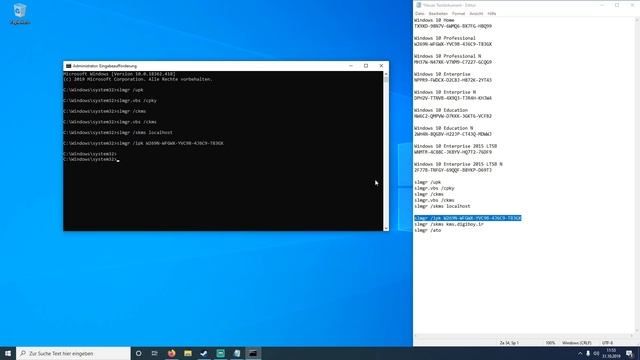Image resolution: width=640 pixels, height=360 pixels.
Task: Open Cortana from the taskbar circle icon
Action: coord(138,353)
